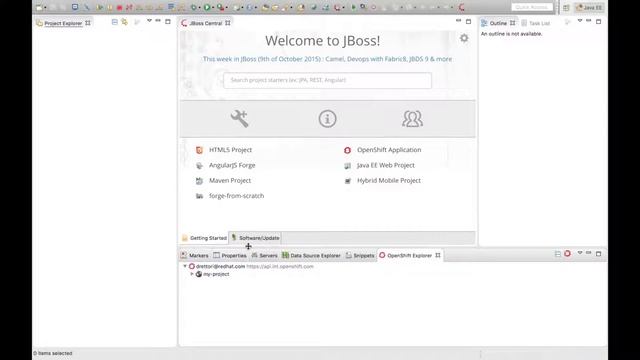Click the green Run button in toolbar

pyautogui.click(x=207, y=7)
